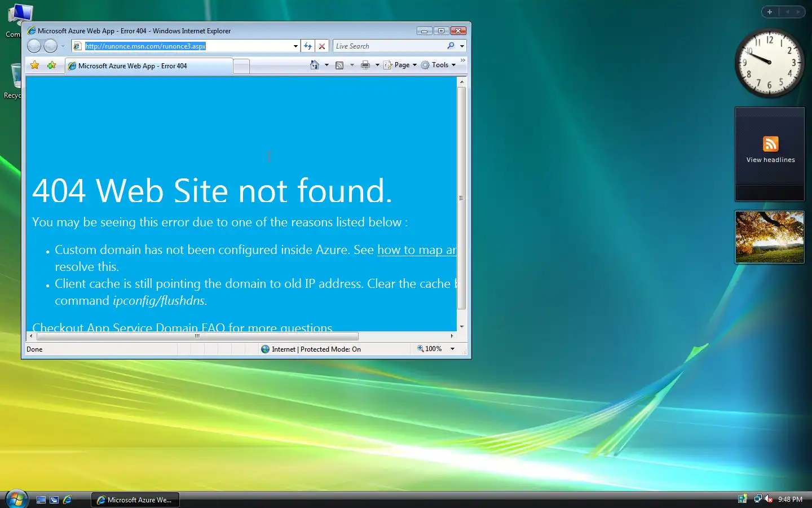This screenshot has width=812, height=508.
Task: Follow the 'how to map' link
Action: click(417, 250)
